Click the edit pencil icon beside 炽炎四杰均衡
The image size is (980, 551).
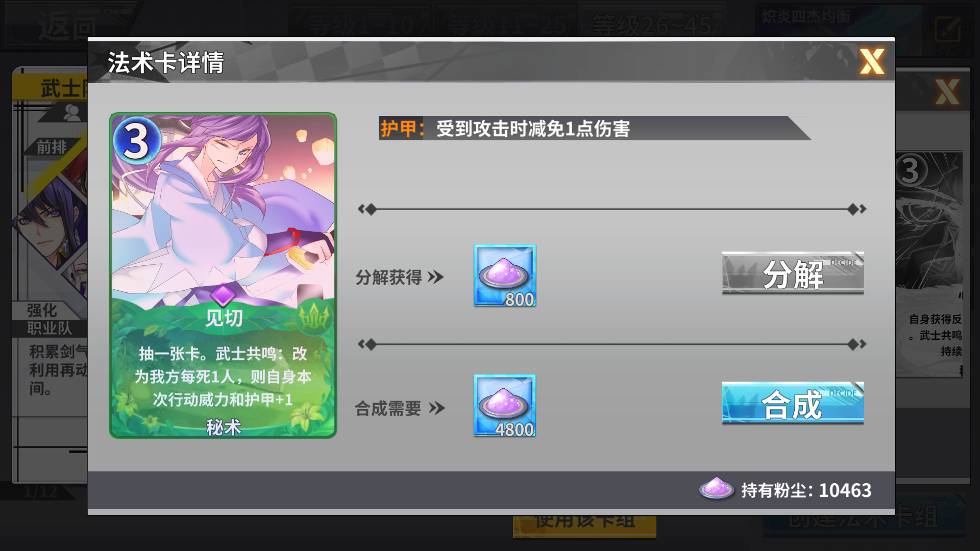[x=948, y=29]
